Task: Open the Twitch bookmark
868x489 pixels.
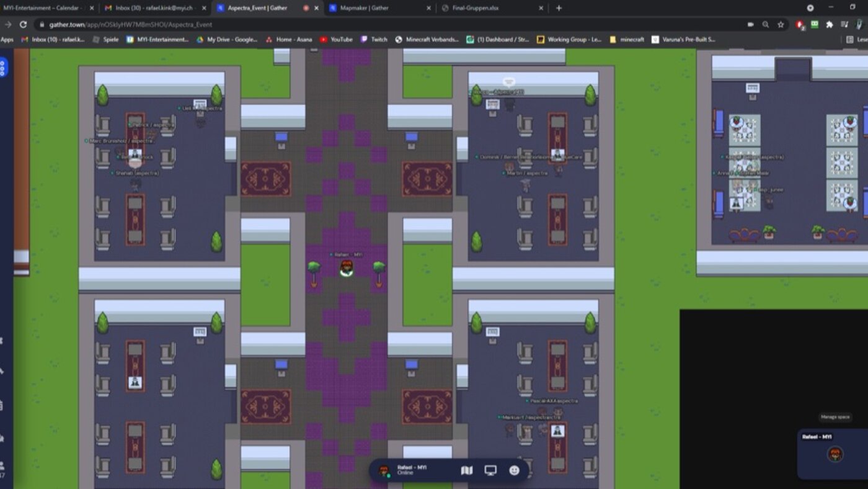Action: tap(374, 39)
